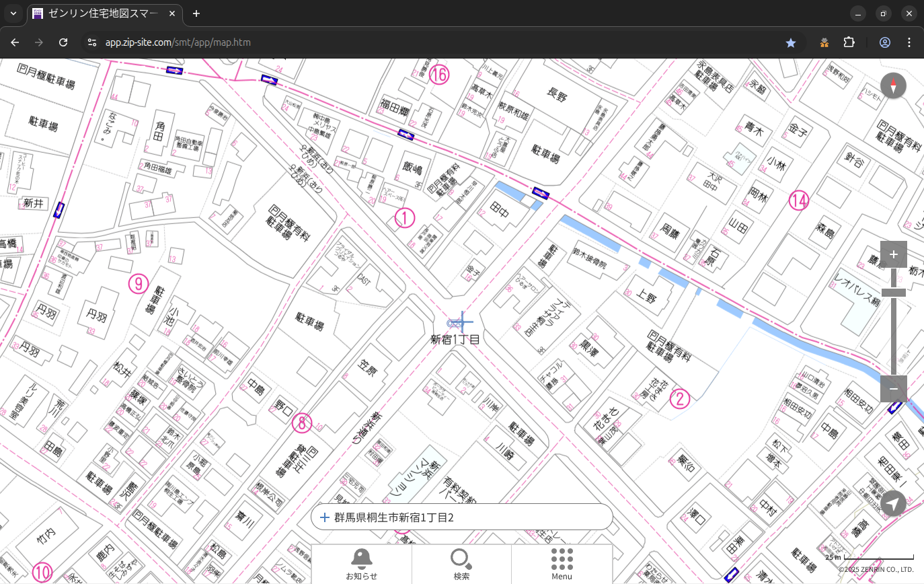Screen dimensions: 924x584
Task: Bookmark this page with the star icon
Action: coord(791,42)
